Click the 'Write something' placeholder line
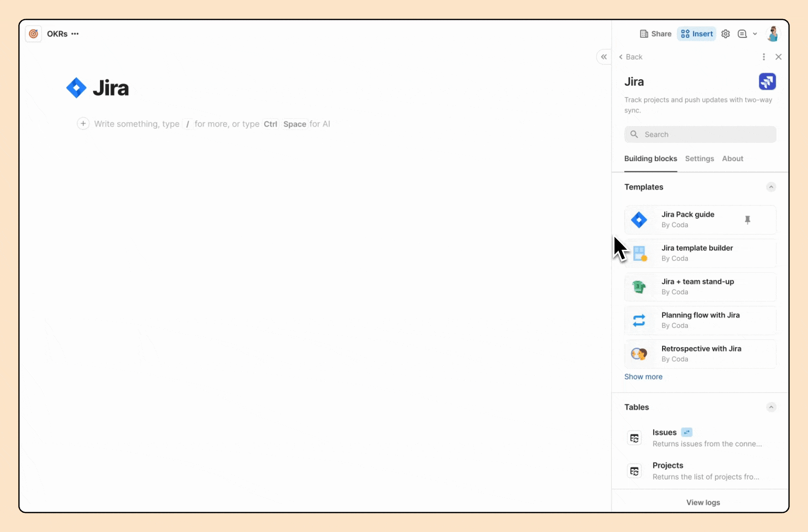Viewport: 808px width, 532px height. [212, 124]
